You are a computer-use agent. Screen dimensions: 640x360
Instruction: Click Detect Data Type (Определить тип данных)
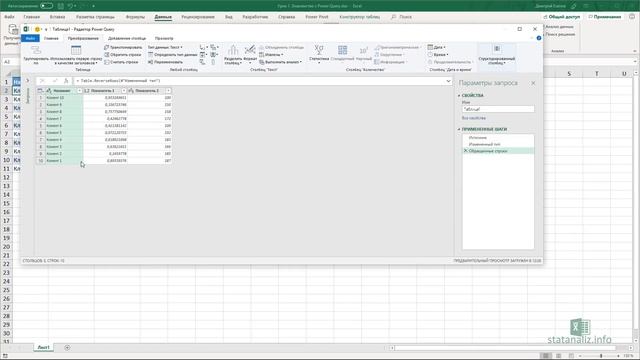tap(173, 55)
